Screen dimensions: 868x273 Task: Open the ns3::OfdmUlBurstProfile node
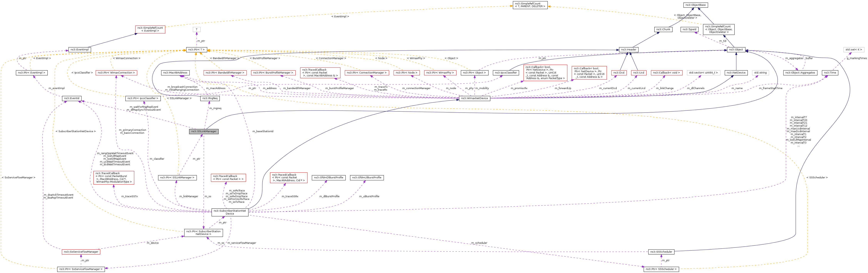coord(367,178)
